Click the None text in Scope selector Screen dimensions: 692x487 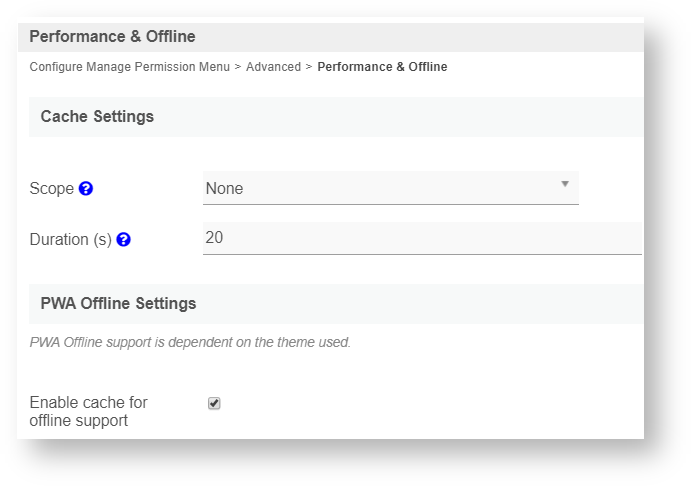click(224, 188)
